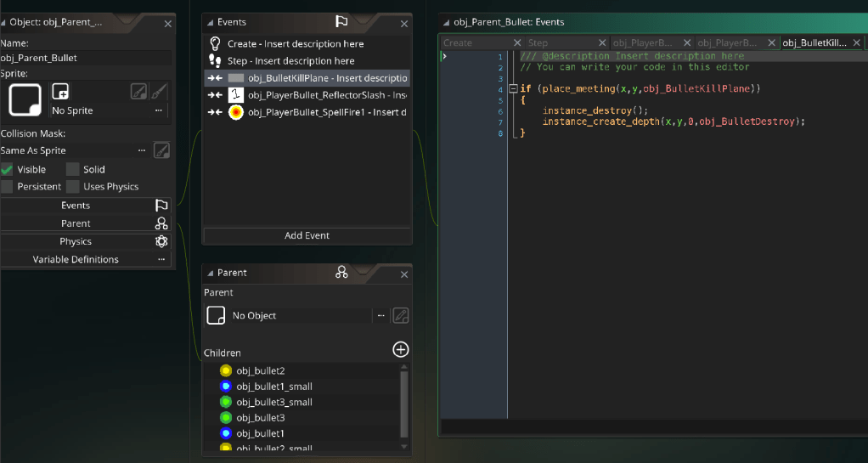868x463 pixels.
Task: Uncheck the Visible checkbox
Action: point(8,169)
